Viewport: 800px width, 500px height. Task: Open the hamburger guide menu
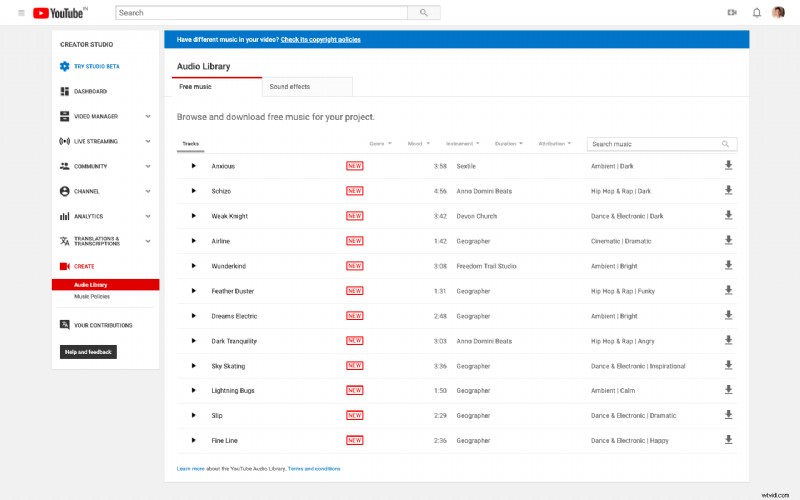21,13
